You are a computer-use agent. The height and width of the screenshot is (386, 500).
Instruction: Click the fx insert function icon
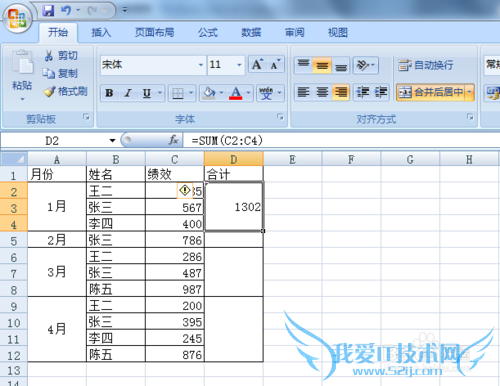click(x=173, y=140)
